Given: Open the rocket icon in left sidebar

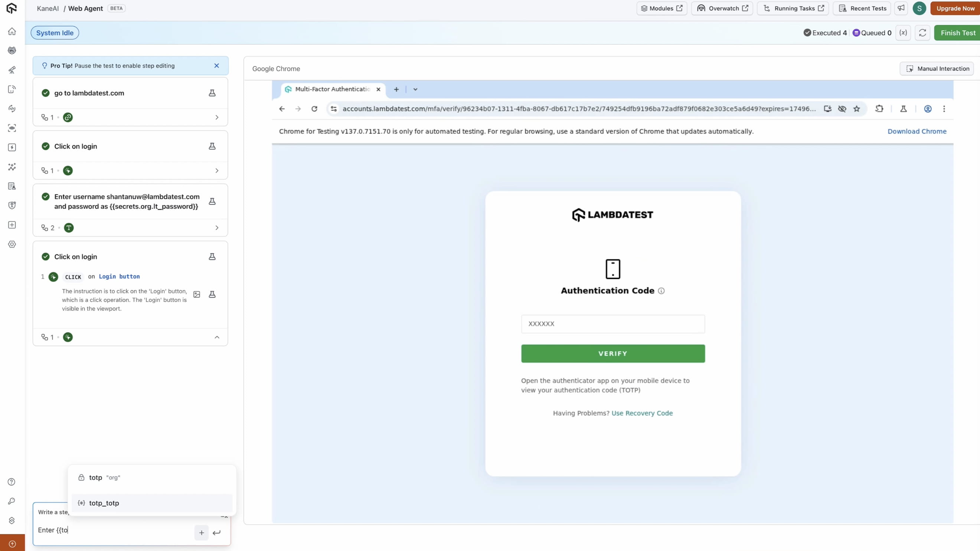Looking at the screenshot, I should coord(12,70).
